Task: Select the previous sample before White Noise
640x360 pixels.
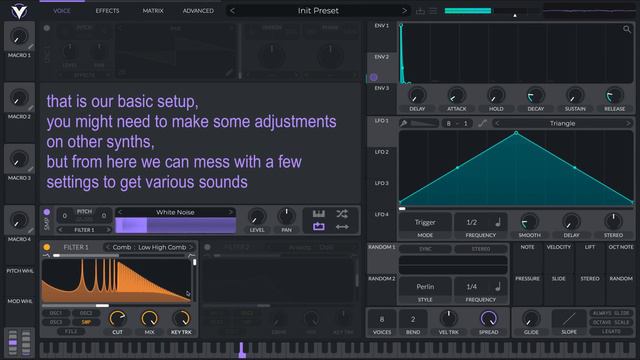Action: pos(120,212)
